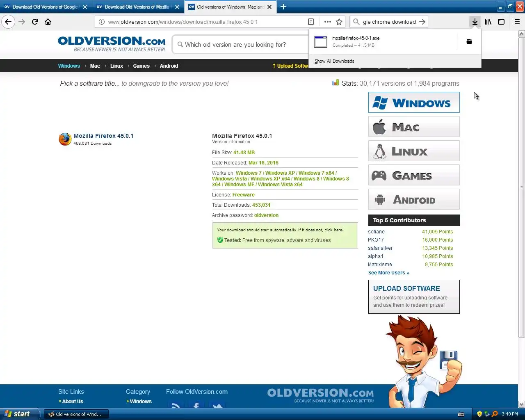Open Games in the black nav bar
This screenshot has height=420, width=525.
click(141, 66)
